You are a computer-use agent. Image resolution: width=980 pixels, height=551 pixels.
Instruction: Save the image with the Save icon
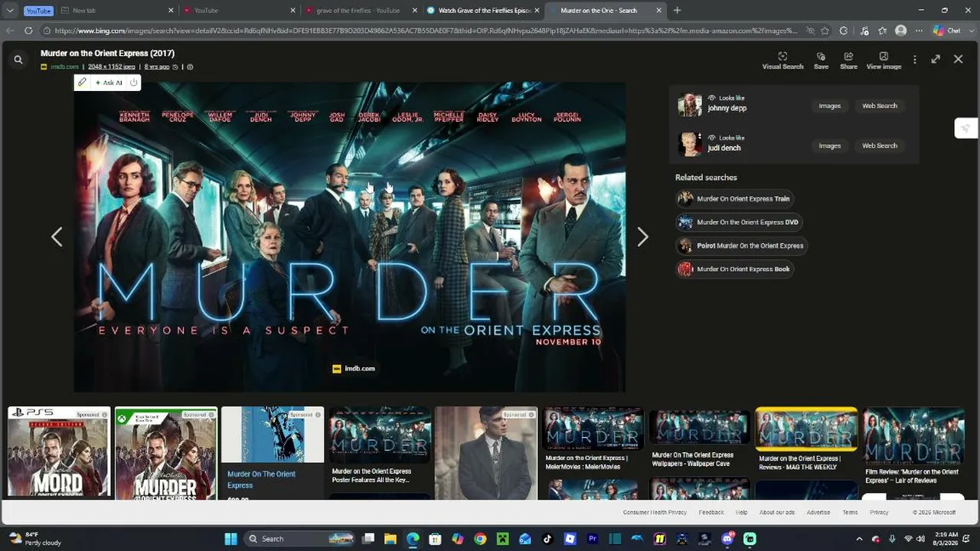coord(821,60)
